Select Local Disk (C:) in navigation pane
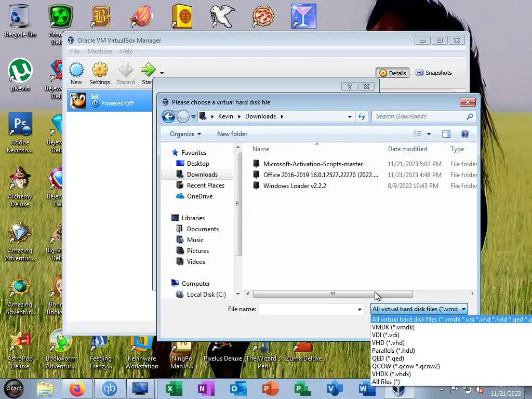The height and width of the screenshot is (399, 532). point(206,295)
